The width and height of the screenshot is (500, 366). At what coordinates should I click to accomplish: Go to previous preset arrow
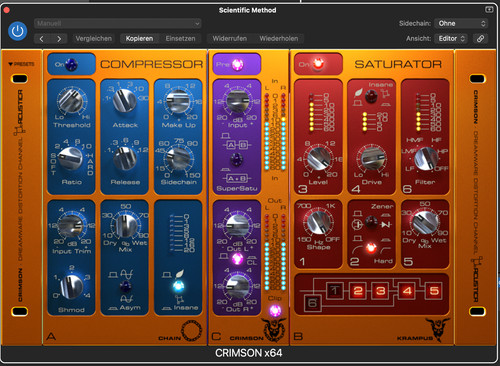[x=42, y=39]
